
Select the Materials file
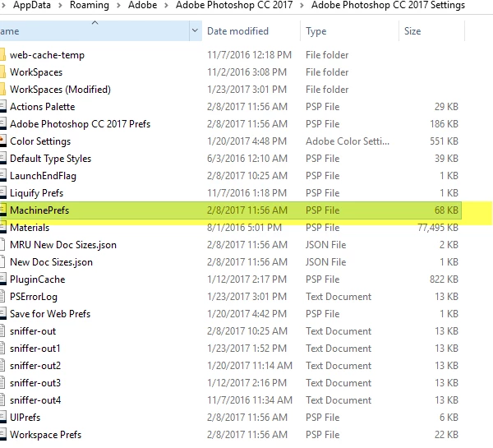(x=30, y=227)
